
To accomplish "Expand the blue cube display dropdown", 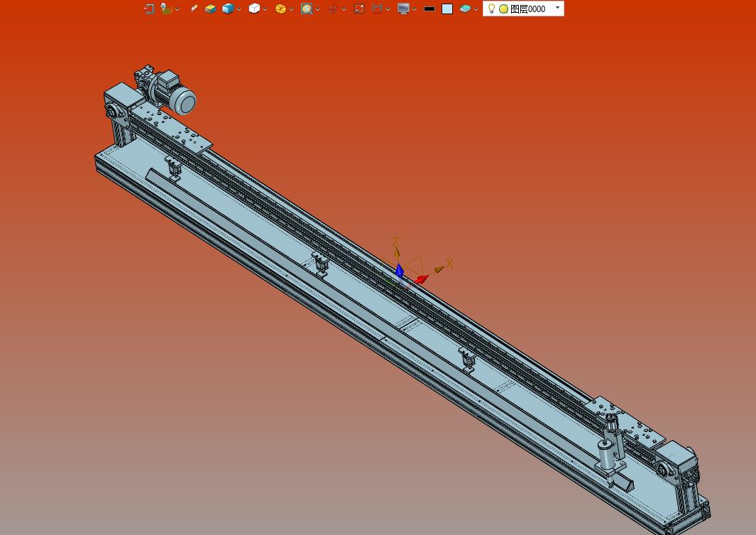I will pyautogui.click(x=239, y=9).
